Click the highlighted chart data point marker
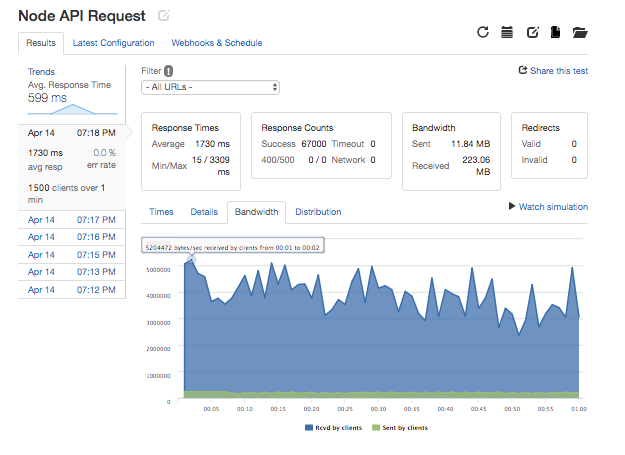The width and height of the screenshot is (625, 455). [191, 260]
